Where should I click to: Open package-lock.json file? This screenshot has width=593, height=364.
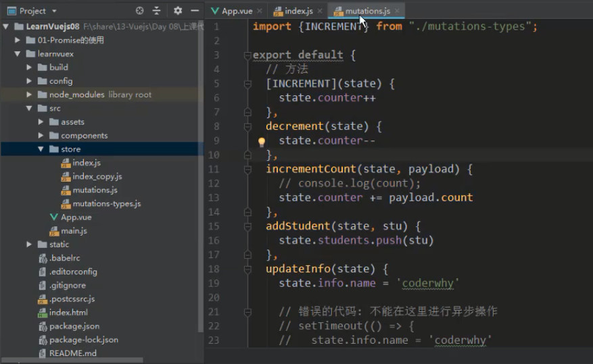pyautogui.click(x=84, y=340)
